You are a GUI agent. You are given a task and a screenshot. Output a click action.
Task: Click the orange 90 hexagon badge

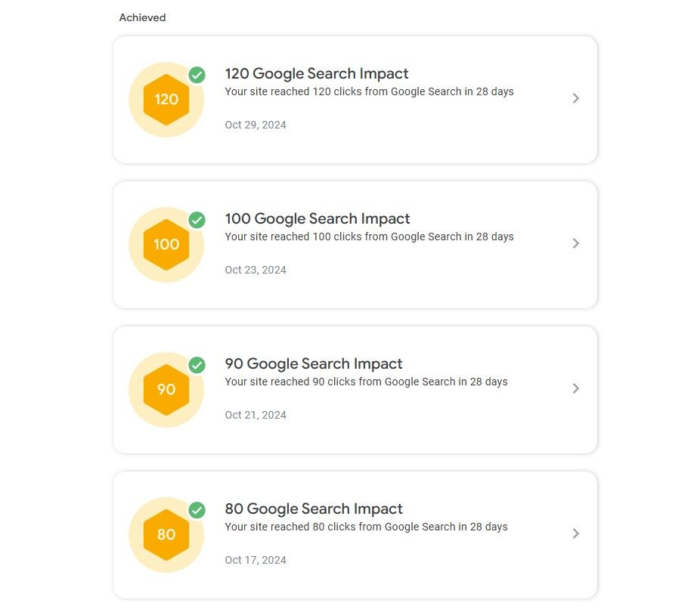[x=166, y=389]
